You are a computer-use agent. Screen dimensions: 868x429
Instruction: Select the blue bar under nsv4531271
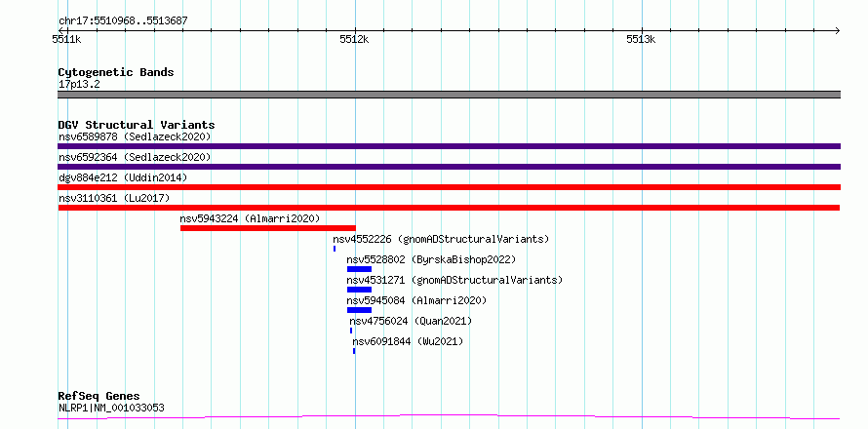coord(359,290)
